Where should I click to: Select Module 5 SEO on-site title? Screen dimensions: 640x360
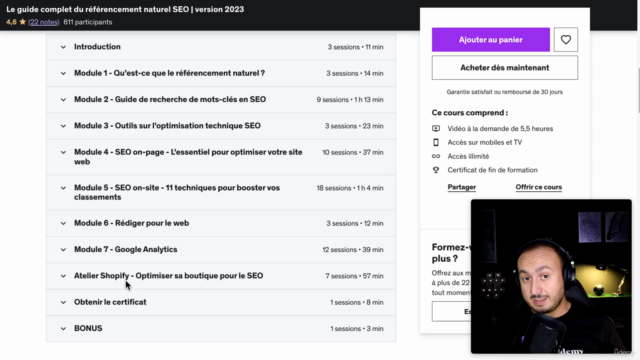177,192
